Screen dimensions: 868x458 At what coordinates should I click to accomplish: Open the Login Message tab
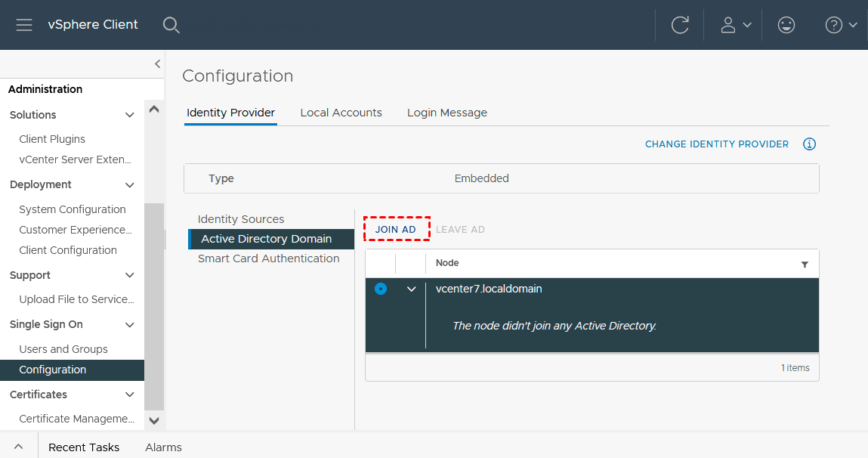(446, 113)
